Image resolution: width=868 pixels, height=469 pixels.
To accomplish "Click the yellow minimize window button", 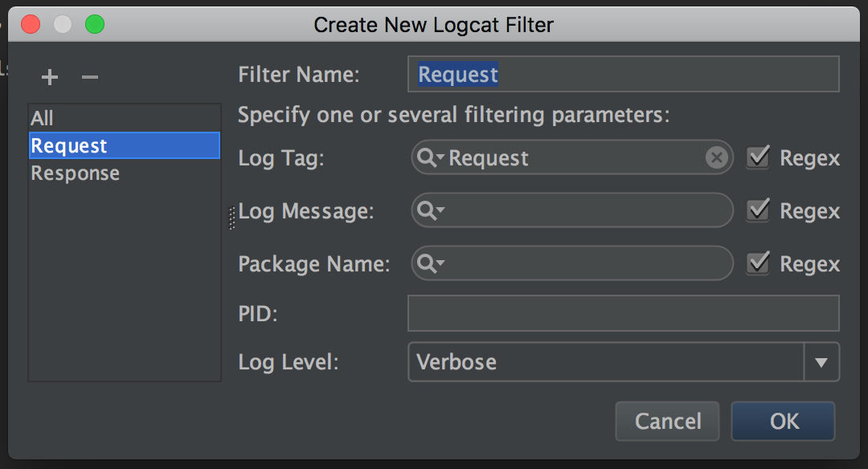I will [63, 25].
